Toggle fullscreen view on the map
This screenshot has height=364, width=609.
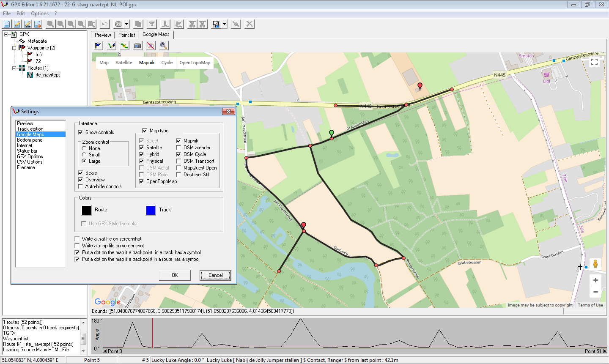pos(594,62)
